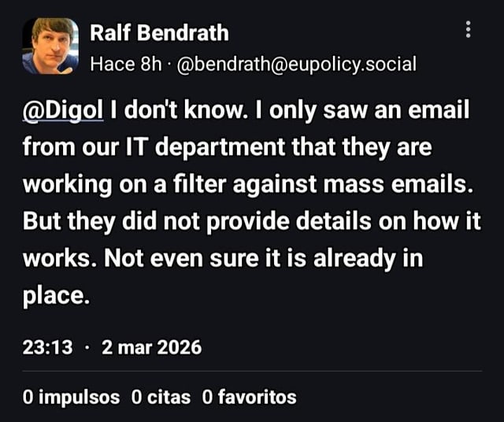Click the 23:13 post time

[x=48, y=346]
